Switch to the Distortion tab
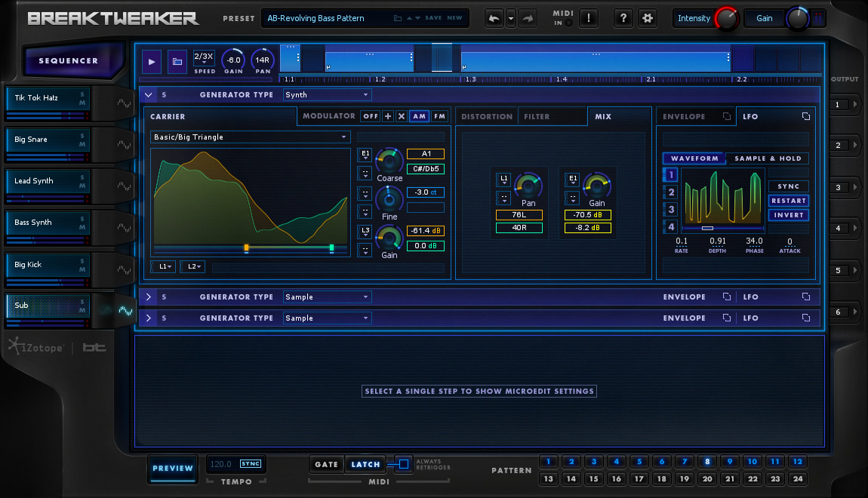 [487, 117]
